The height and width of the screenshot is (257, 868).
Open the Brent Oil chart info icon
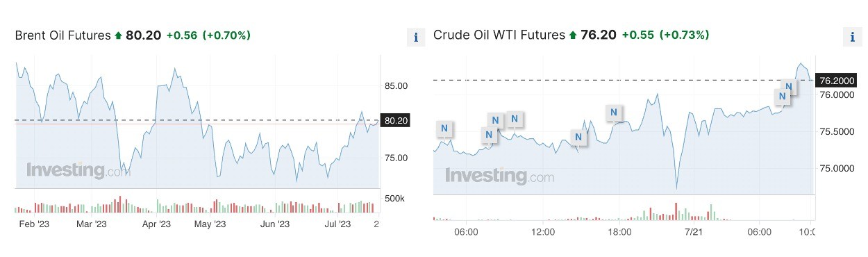pos(415,38)
